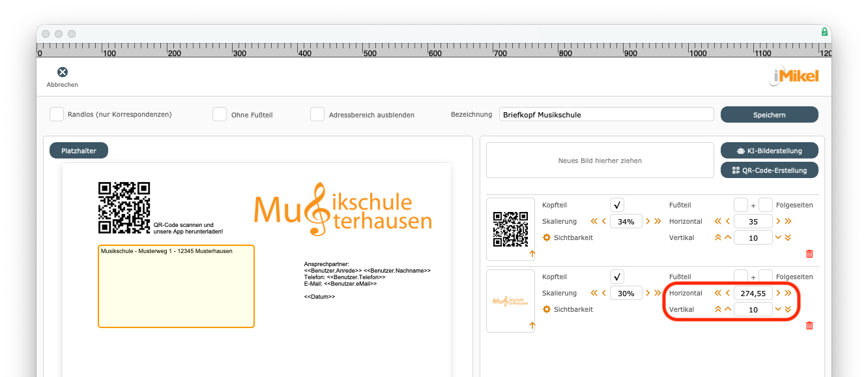Click the logo Horizontal field showing 274,55

(x=753, y=293)
